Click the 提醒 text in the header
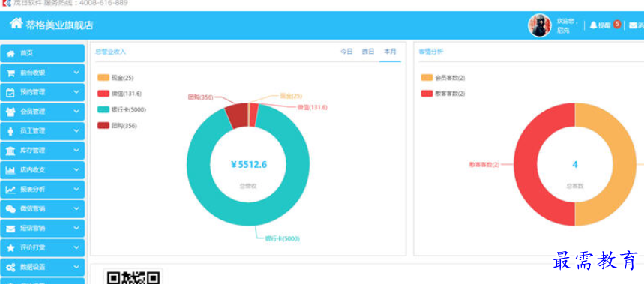The width and height of the screenshot is (644, 284). [x=604, y=25]
